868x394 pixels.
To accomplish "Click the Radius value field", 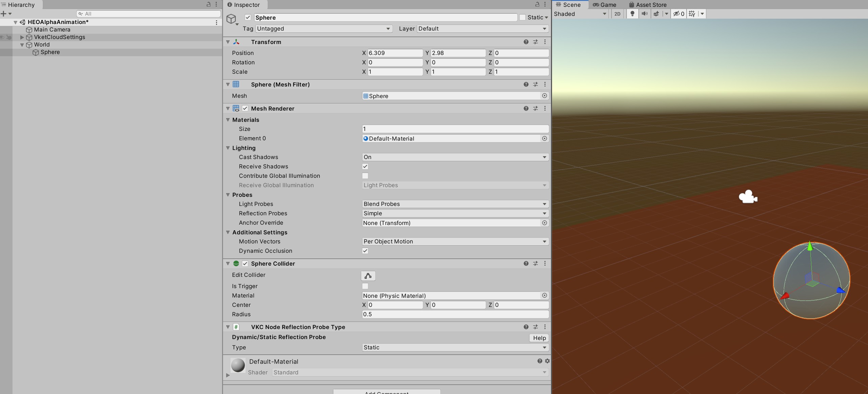I will tap(455, 314).
